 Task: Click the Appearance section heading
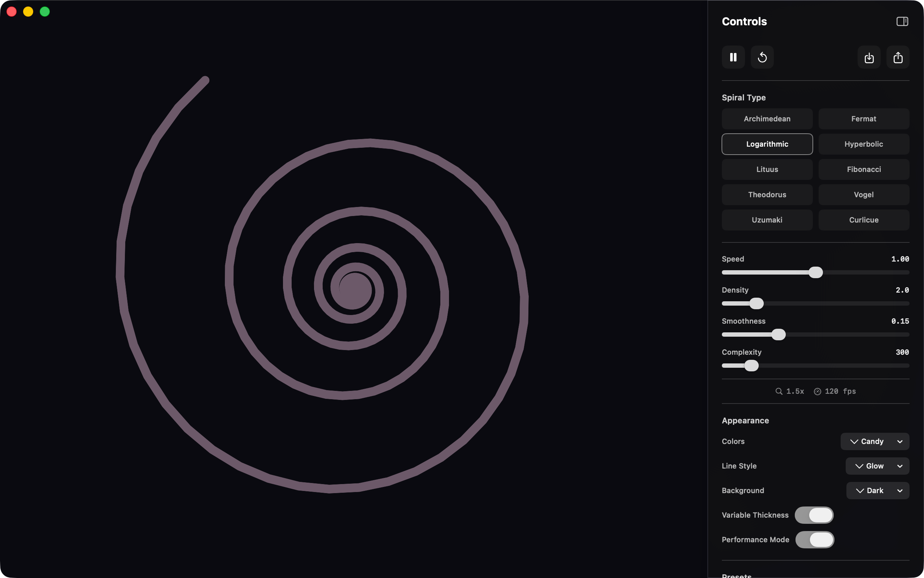click(745, 420)
